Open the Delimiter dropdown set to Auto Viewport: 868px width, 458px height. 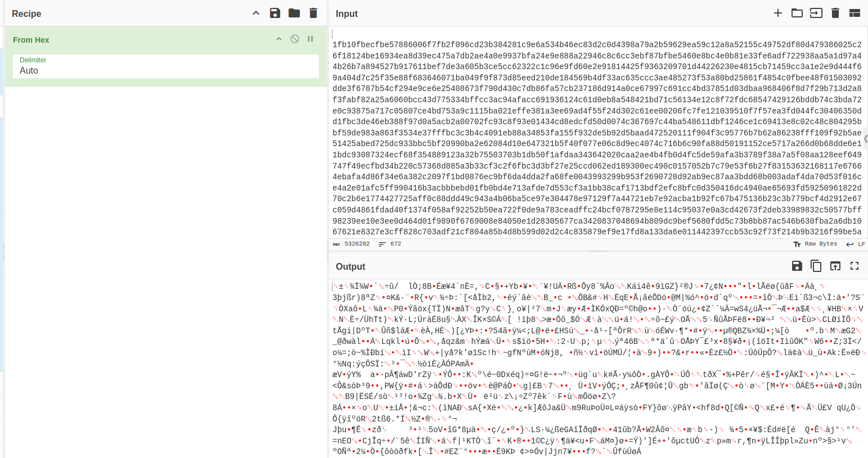[x=166, y=70]
